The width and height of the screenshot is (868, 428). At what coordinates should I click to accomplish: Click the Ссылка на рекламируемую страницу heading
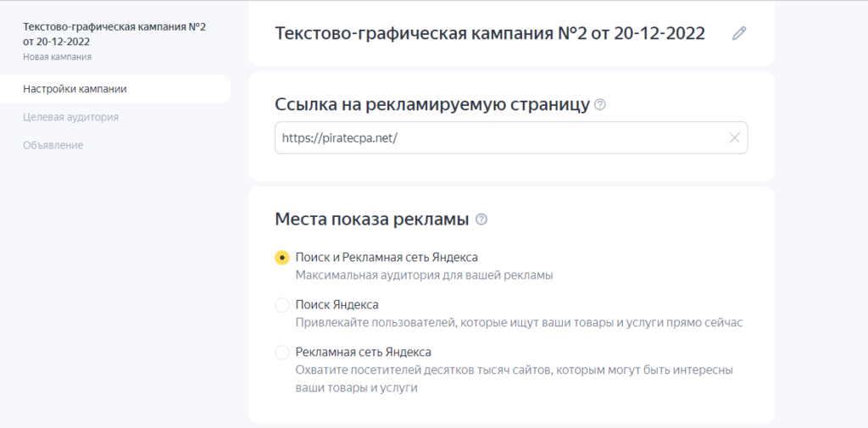point(432,104)
